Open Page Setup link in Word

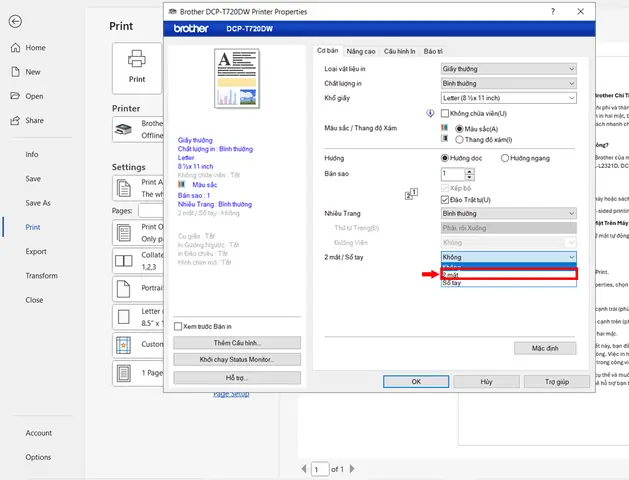point(231,394)
